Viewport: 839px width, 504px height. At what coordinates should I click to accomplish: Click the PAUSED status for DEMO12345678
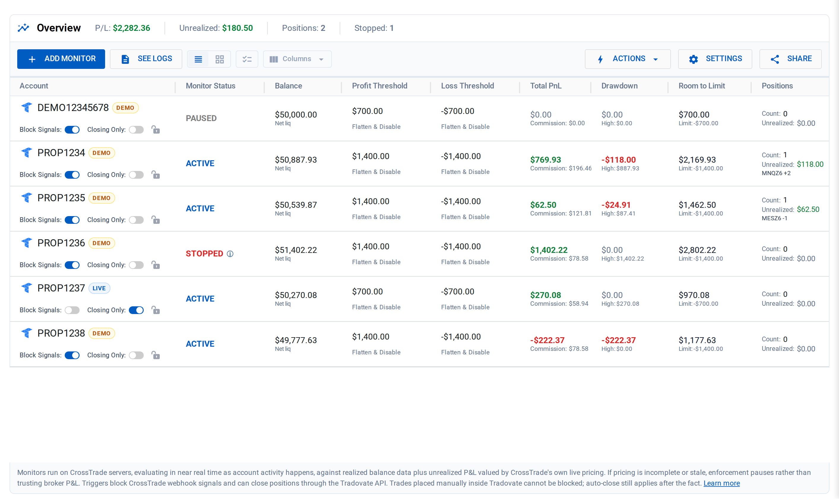coord(201,118)
